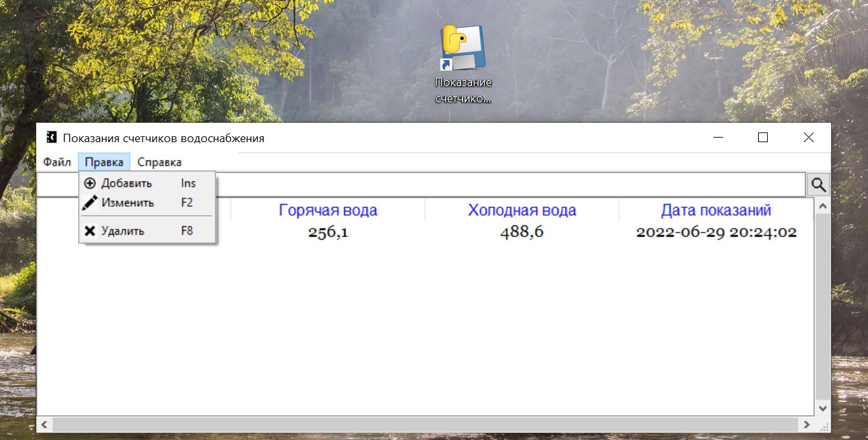The width and height of the screenshot is (868, 440).
Task: Click the horizontal scrollbar left arrow
Action: [45, 424]
